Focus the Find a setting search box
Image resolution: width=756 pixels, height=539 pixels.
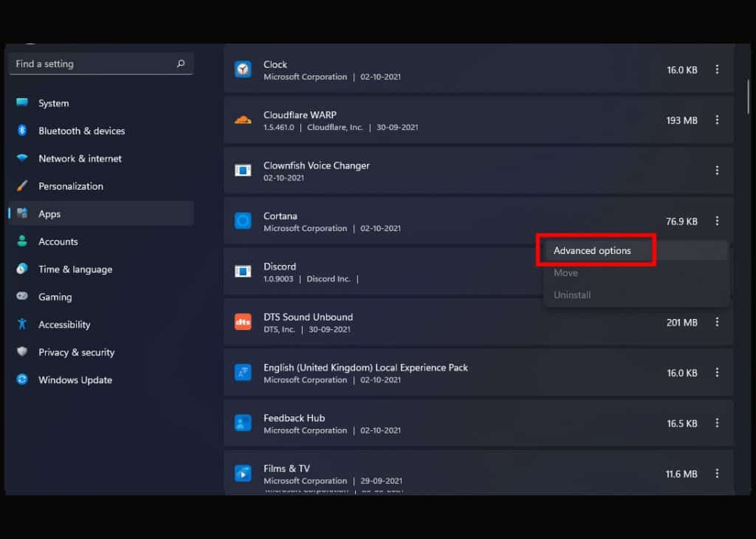[101, 63]
